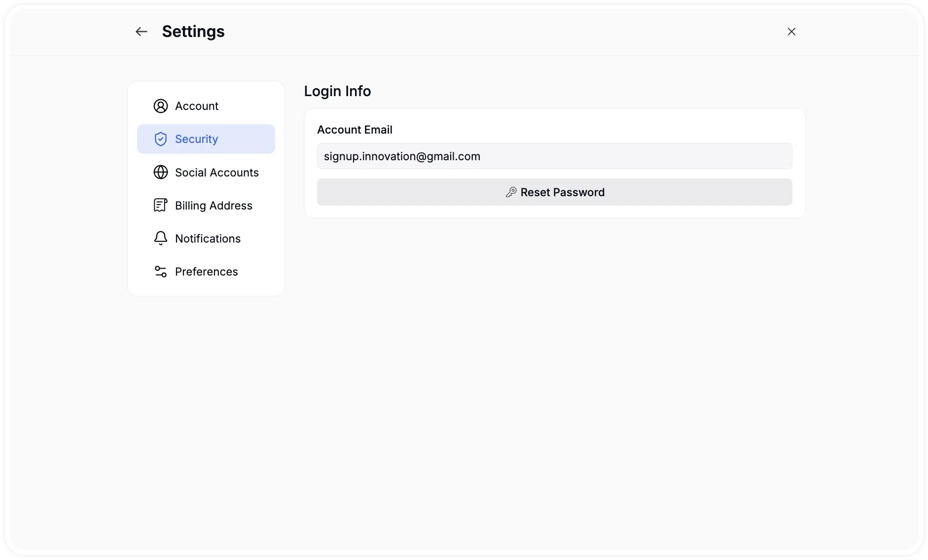This screenshot has width=928, height=560.
Task: Click the Settings page title
Action: pos(193,32)
